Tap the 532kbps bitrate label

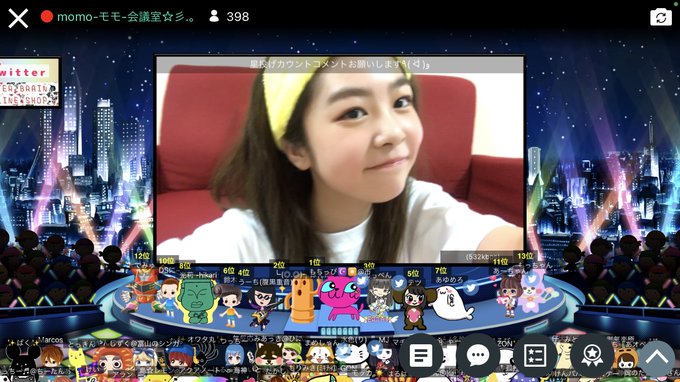click(x=482, y=257)
